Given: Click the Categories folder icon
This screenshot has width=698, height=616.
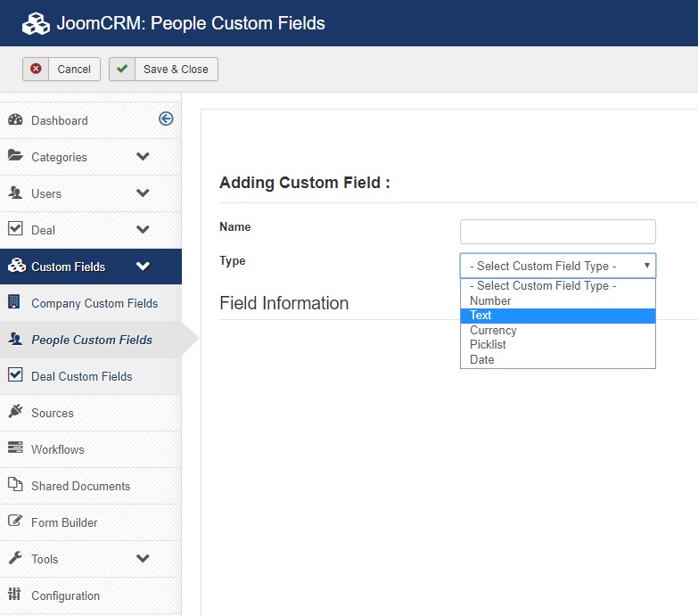Looking at the screenshot, I should [15, 156].
